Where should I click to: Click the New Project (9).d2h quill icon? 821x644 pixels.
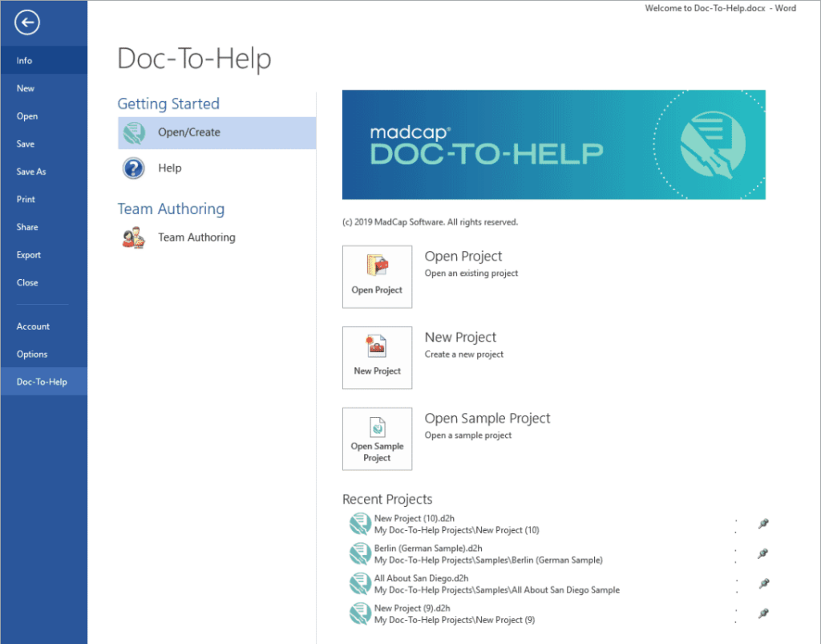(360, 613)
